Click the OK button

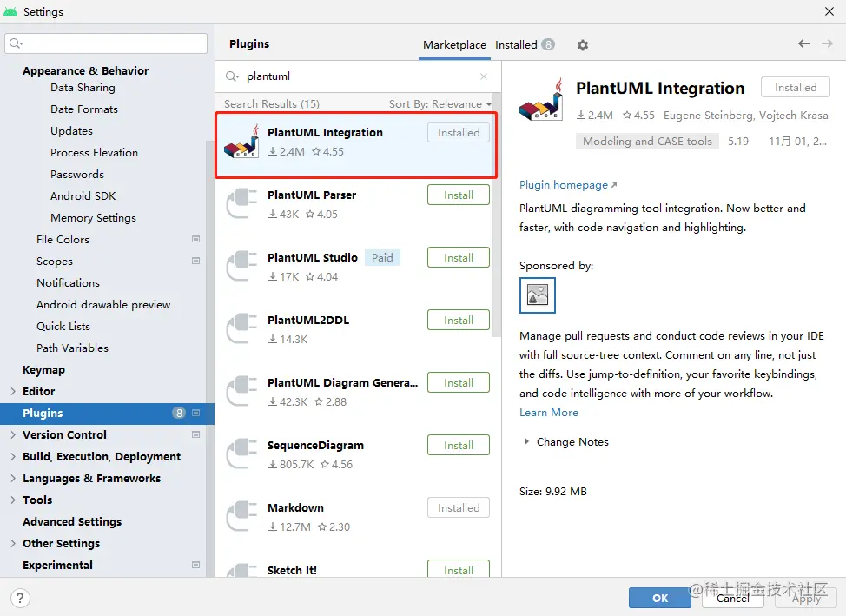(x=660, y=598)
